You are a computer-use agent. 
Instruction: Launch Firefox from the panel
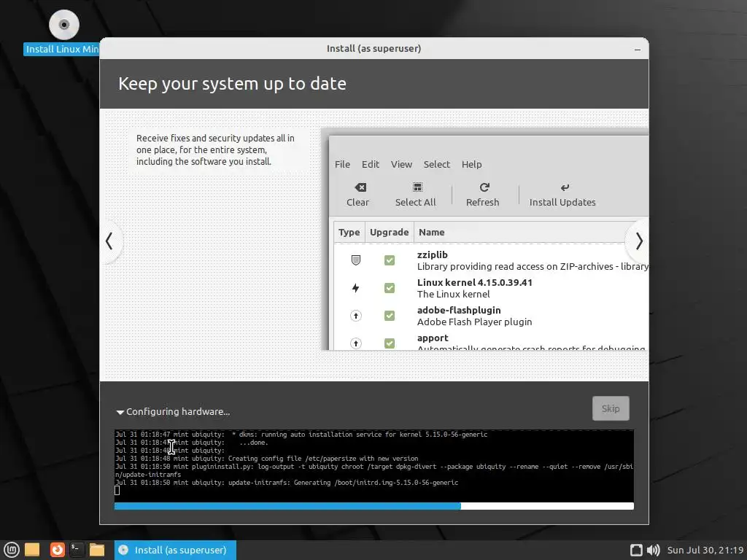[x=57, y=550]
